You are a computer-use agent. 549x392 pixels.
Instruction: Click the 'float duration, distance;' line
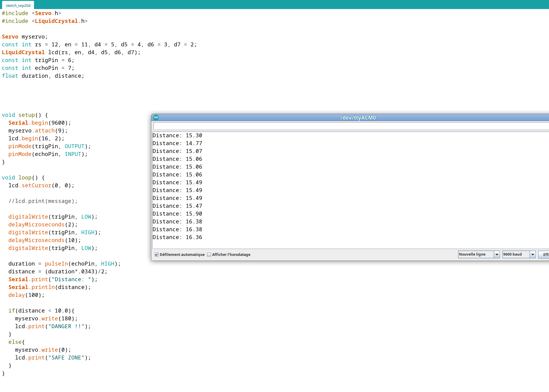43,76
